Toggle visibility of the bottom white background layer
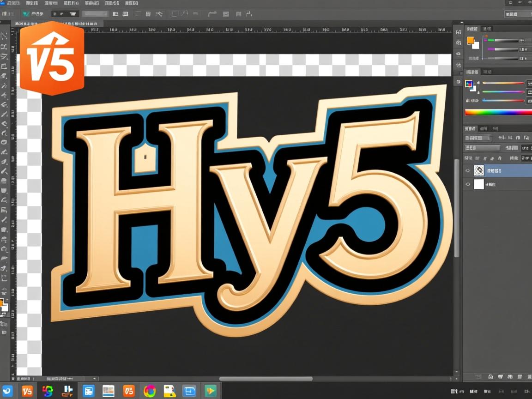 (x=468, y=184)
